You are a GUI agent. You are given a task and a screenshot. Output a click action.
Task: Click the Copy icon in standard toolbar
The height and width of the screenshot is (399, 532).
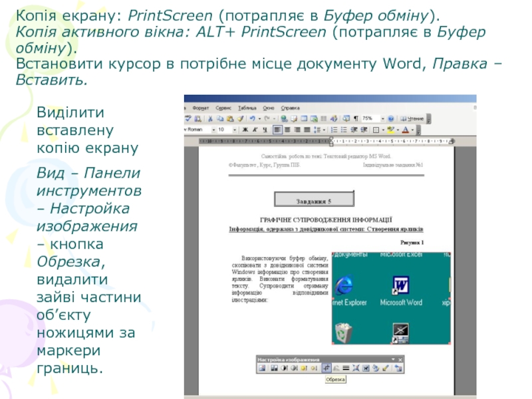coord(220,118)
